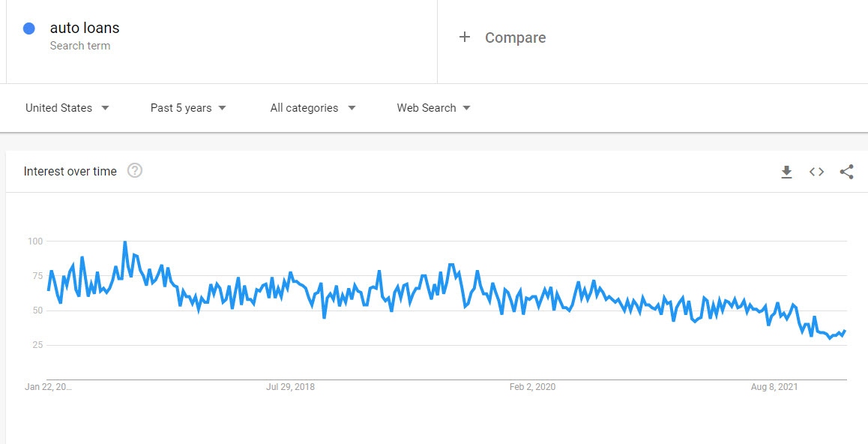This screenshot has height=444, width=868.
Task: Select the Jul 29, 2018 axis date
Action: click(290, 387)
